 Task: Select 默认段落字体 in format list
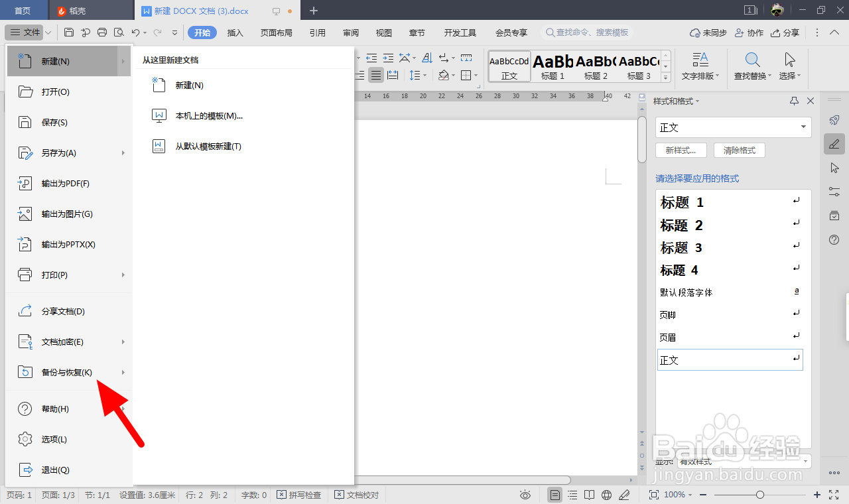[x=730, y=292]
